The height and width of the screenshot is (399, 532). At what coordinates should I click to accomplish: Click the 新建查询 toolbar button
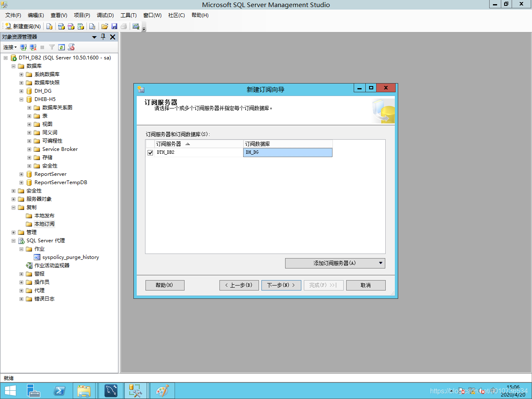23,26
